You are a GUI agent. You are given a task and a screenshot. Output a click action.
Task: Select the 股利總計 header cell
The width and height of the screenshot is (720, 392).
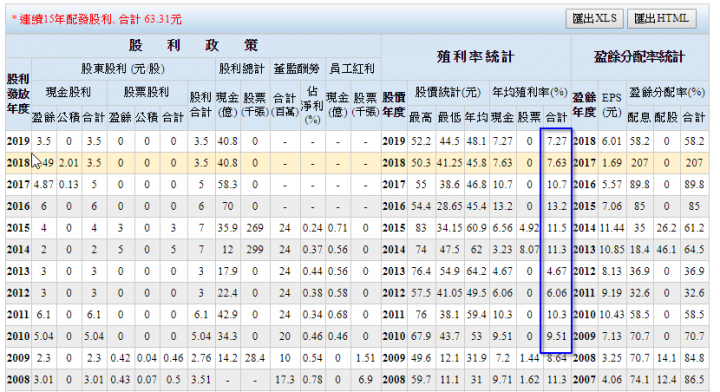coord(242,69)
